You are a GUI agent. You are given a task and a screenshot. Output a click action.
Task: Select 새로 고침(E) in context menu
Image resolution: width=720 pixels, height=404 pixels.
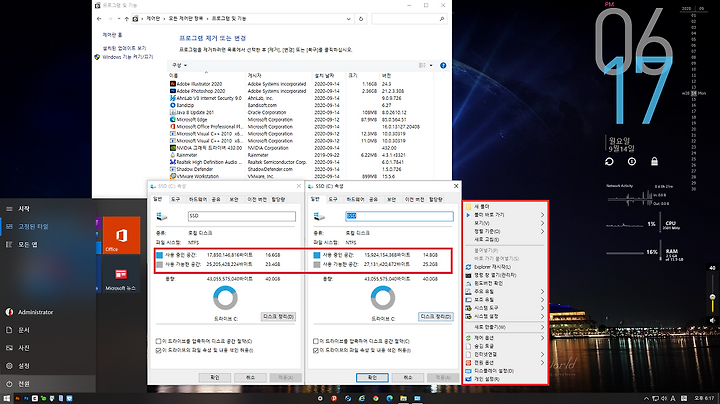pyautogui.click(x=505, y=240)
